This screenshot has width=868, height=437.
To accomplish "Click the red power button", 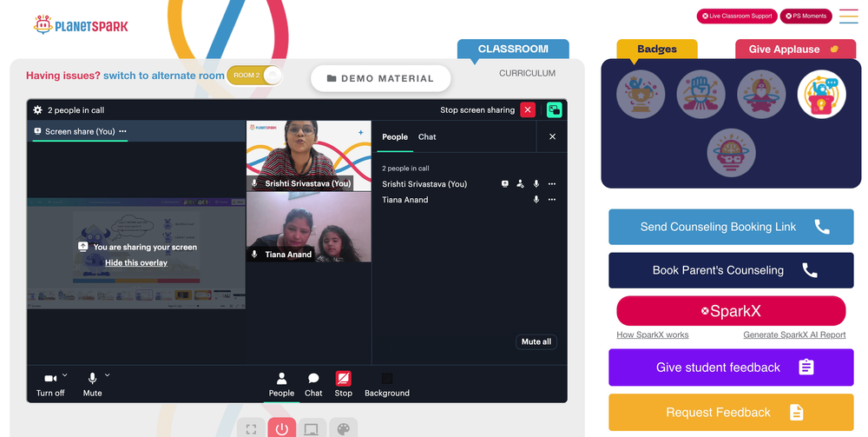I will coord(282,429).
